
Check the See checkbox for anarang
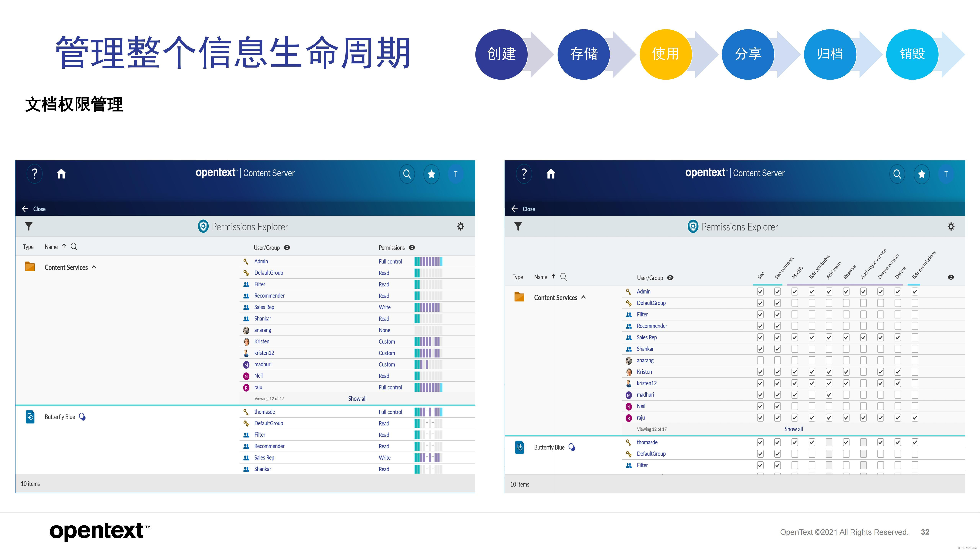coord(760,360)
